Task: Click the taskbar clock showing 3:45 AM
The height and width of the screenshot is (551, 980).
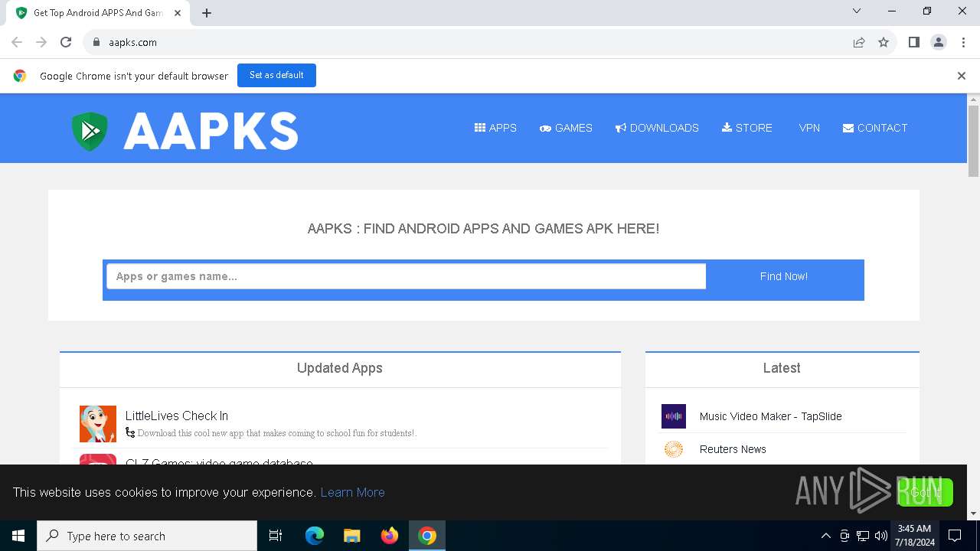Action: tap(914, 536)
